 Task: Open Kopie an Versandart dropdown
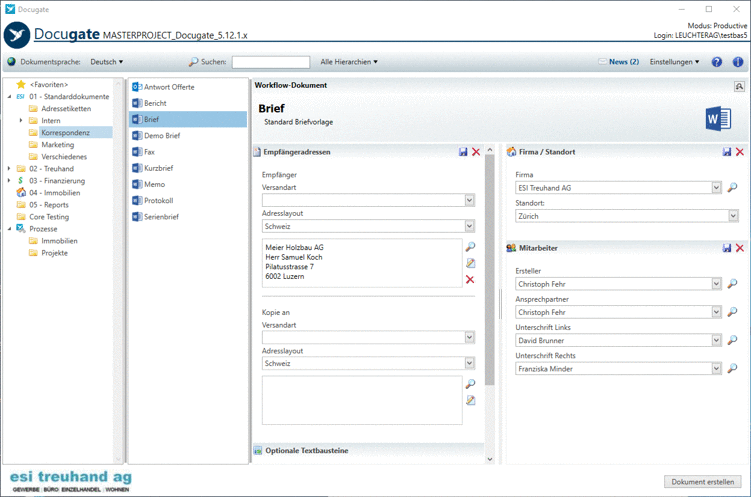click(x=469, y=338)
